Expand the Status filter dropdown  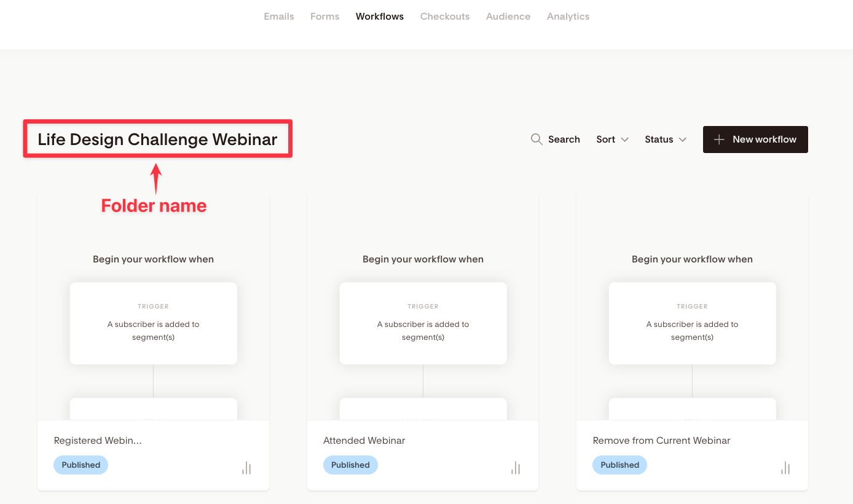pyautogui.click(x=666, y=140)
